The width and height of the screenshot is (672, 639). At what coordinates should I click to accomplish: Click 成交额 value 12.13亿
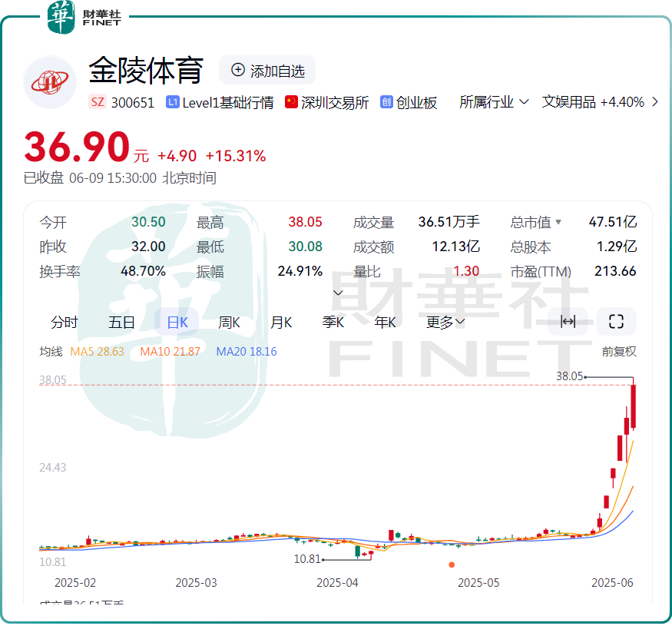coord(455,247)
